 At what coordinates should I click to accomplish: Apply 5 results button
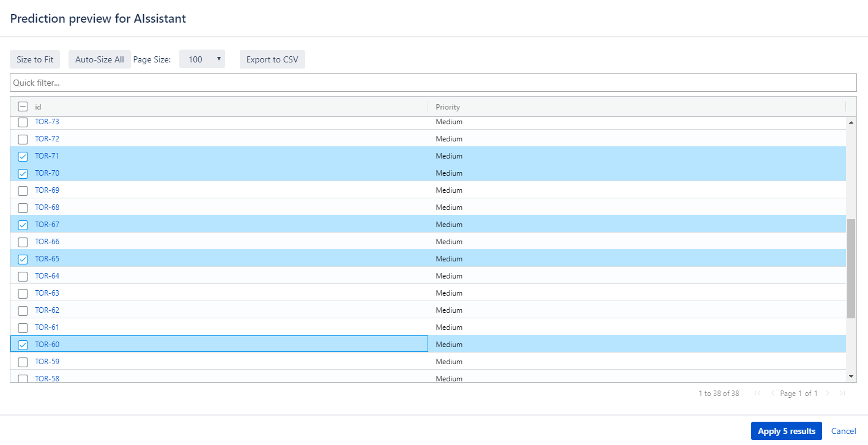tap(786, 431)
